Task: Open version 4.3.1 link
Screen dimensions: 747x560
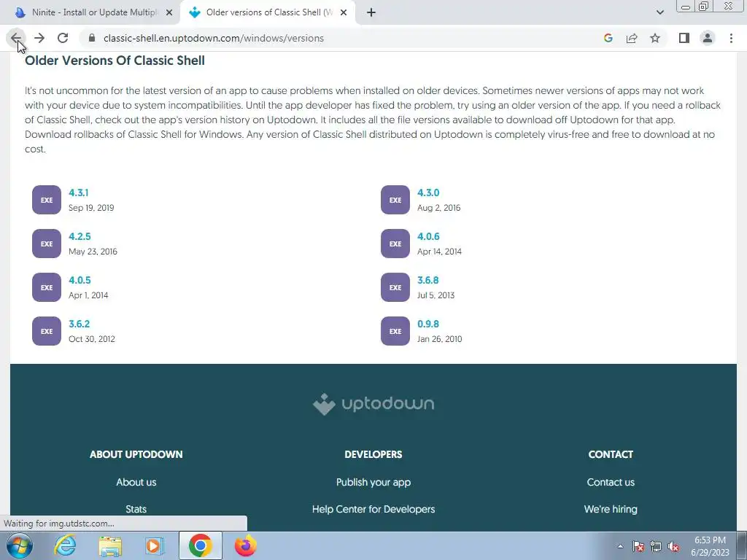Action: 79,192
